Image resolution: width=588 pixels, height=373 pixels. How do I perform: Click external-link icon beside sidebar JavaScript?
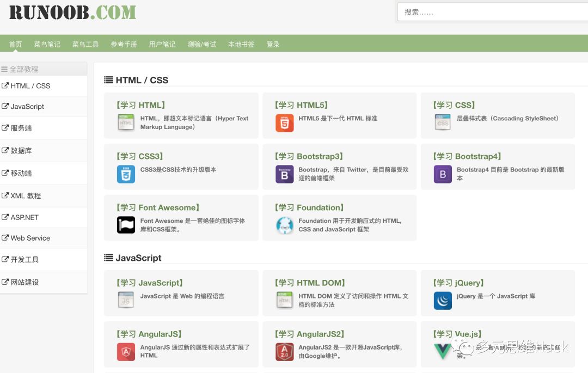(x=5, y=106)
